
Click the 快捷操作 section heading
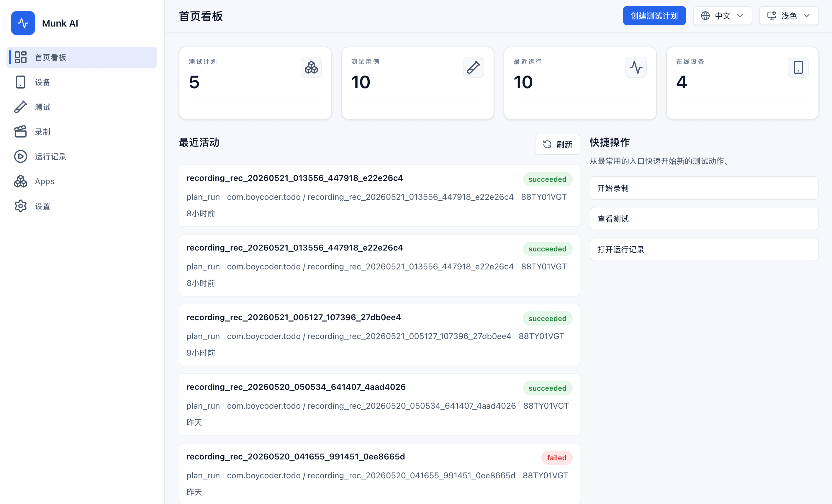[x=610, y=142]
